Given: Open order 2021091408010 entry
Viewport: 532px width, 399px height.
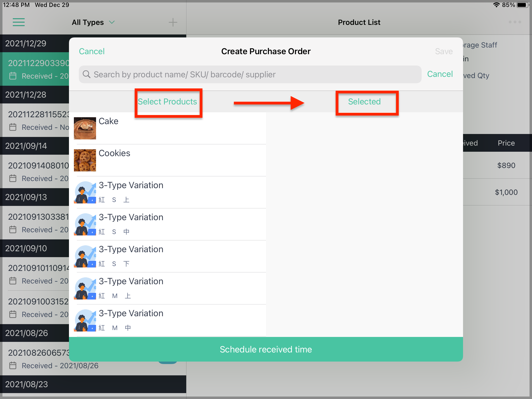Looking at the screenshot, I should coord(34,171).
